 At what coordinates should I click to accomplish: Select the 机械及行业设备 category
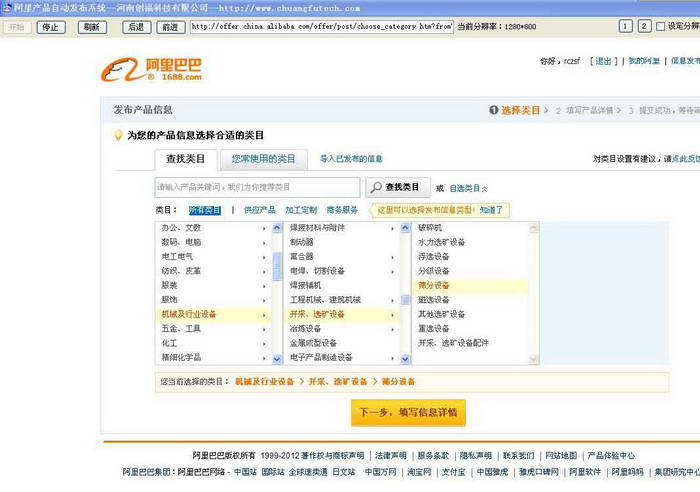[213, 314]
